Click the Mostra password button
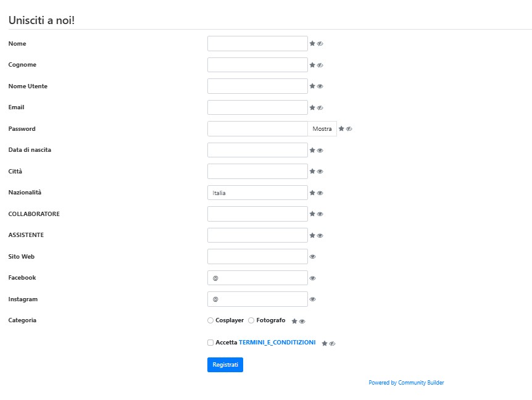 click(322, 129)
